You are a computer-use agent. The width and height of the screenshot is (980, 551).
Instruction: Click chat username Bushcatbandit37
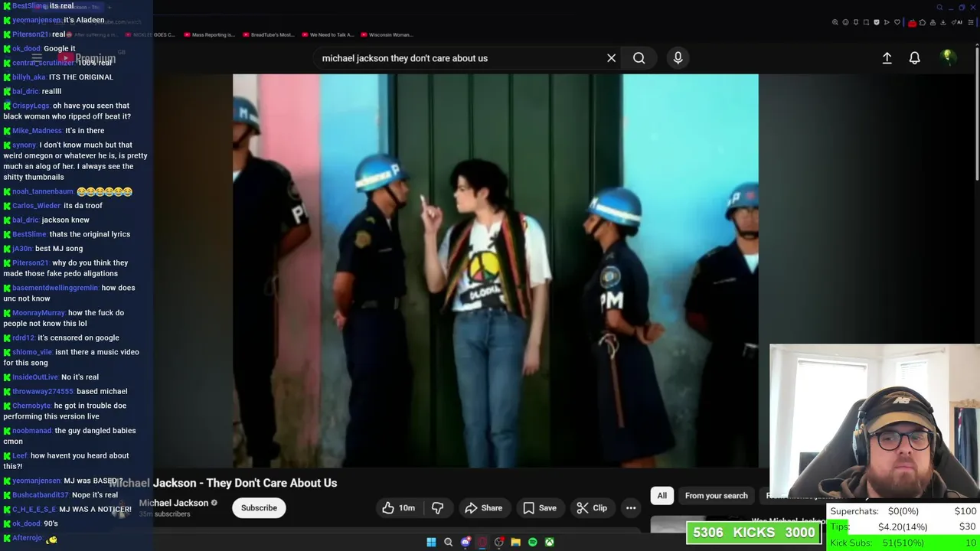(41, 494)
